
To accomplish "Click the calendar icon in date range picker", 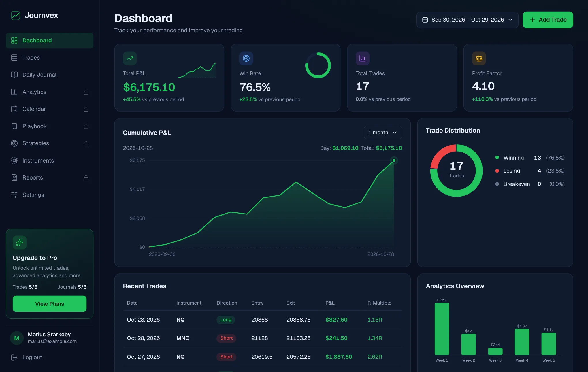I will 425,20.
